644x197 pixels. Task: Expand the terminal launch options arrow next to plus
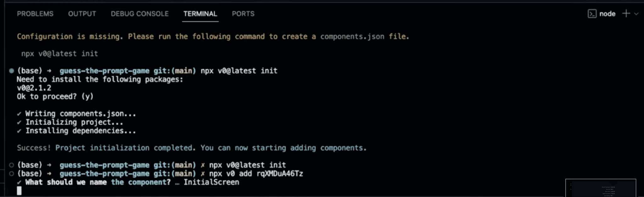coord(636,14)
